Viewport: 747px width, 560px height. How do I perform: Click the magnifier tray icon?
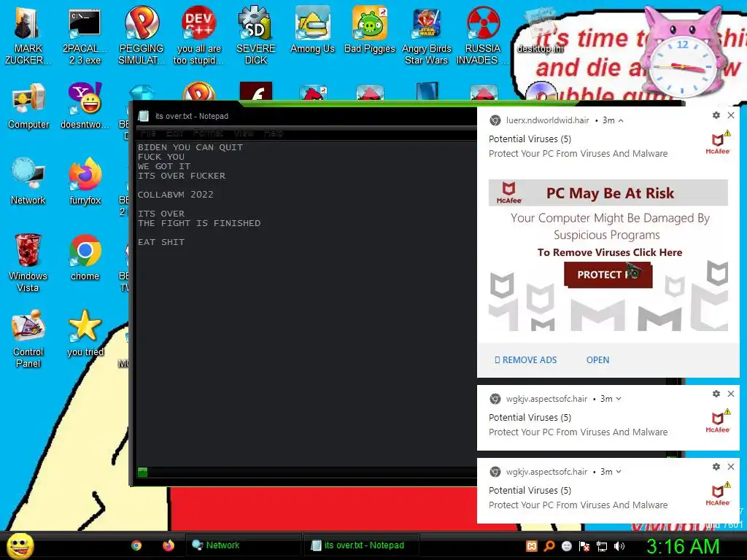click(549, 546)
